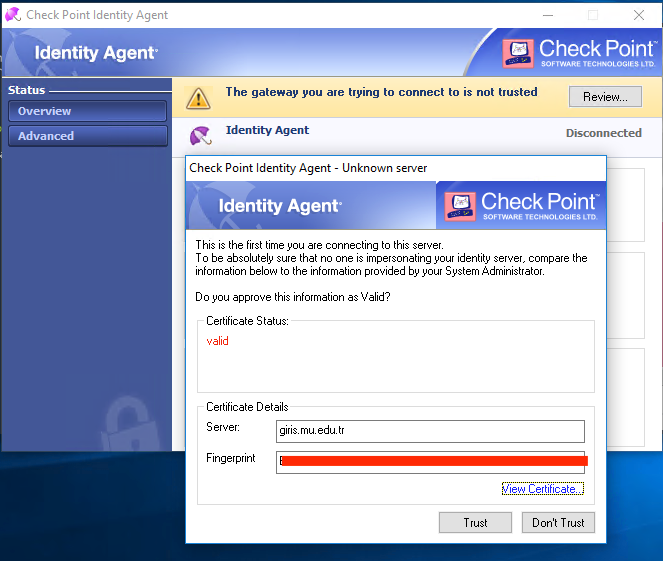This screenshot has width=663, height=561.
Task: Click the Review... button in warning bar
Action: click(x=605, y=97)
